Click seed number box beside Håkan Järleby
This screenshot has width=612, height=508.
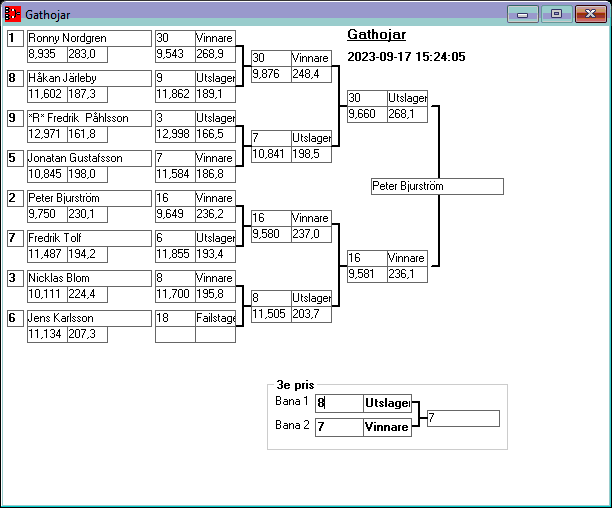[14, 78]
